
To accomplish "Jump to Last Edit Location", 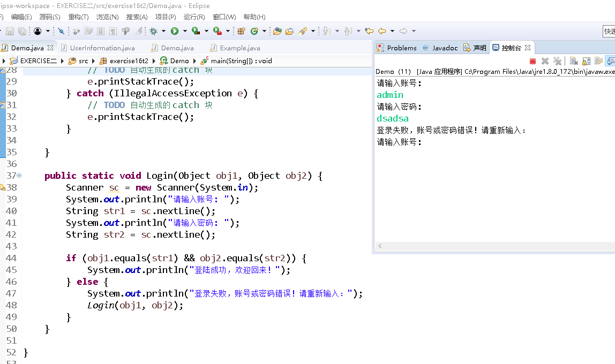I will (x=369, y=31).
